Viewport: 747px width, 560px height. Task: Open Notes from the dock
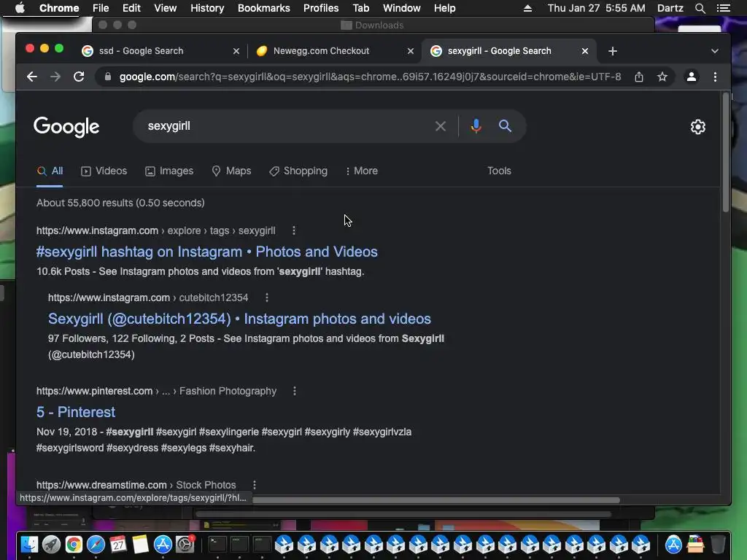(141, 544)
